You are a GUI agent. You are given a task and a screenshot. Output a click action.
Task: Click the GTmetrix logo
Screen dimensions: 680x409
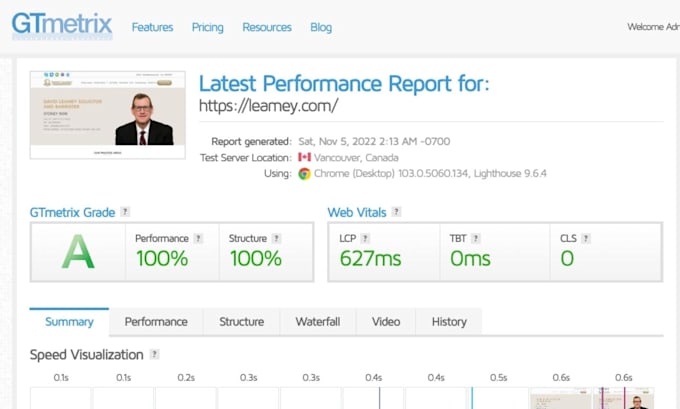pos(62,25)
